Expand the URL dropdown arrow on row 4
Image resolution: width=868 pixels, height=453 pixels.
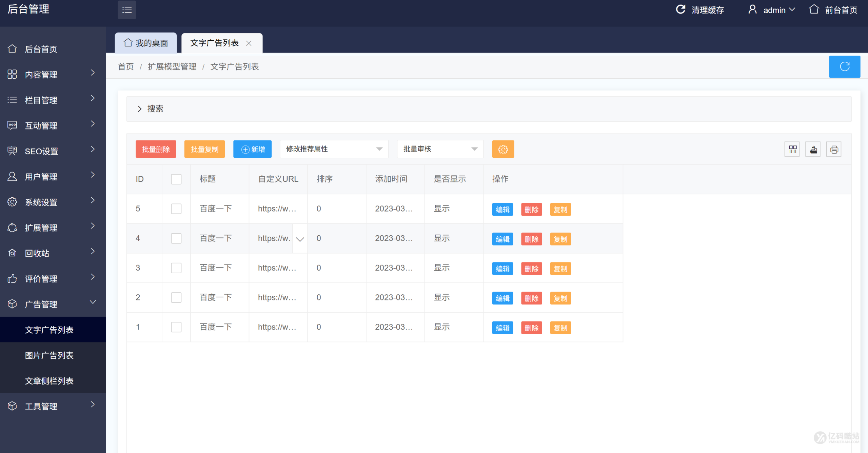click(x=300, y=239)
